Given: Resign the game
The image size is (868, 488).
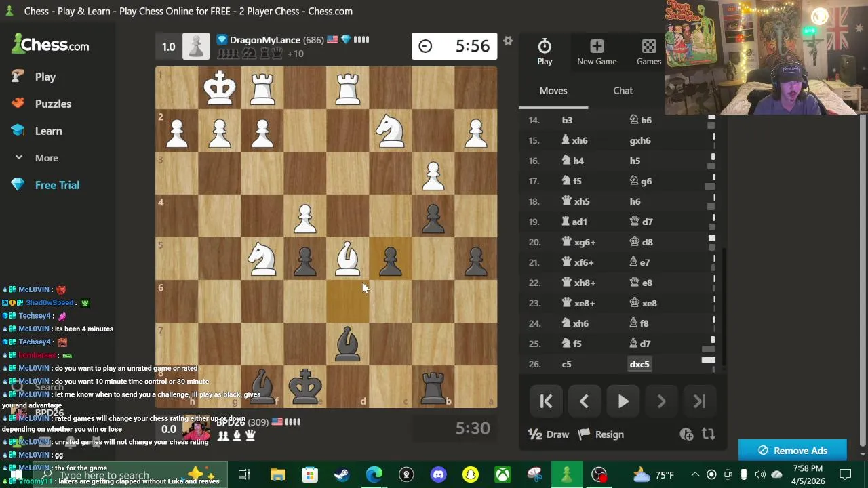Looking at the screenshot, I should point(602,434).
